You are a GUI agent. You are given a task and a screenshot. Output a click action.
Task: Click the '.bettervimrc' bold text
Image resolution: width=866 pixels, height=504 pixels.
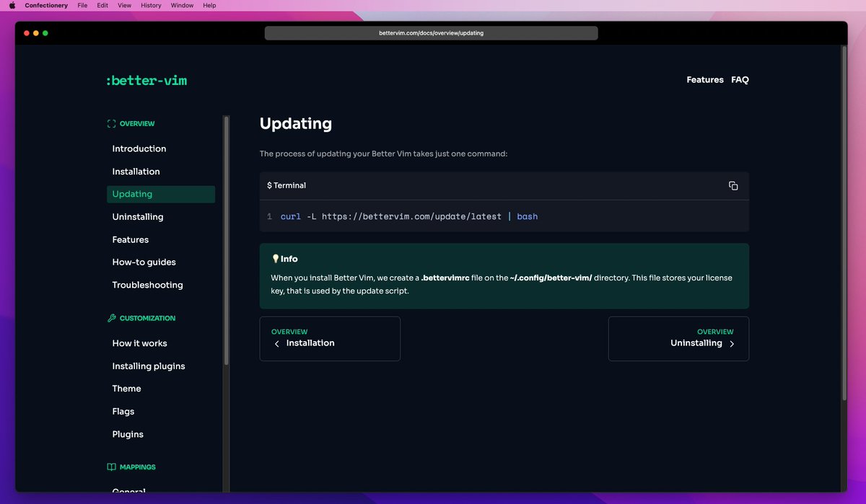[445, 278]
